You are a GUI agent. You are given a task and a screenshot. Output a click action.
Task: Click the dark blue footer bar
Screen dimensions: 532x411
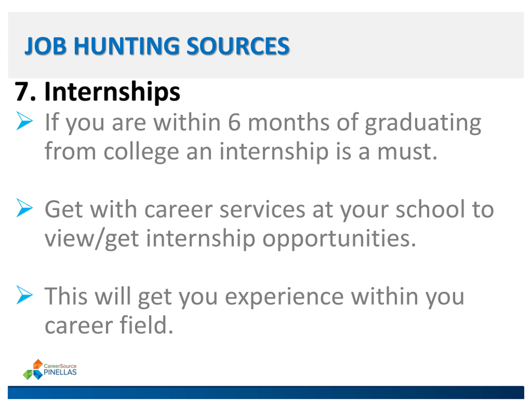coord(266,393)
